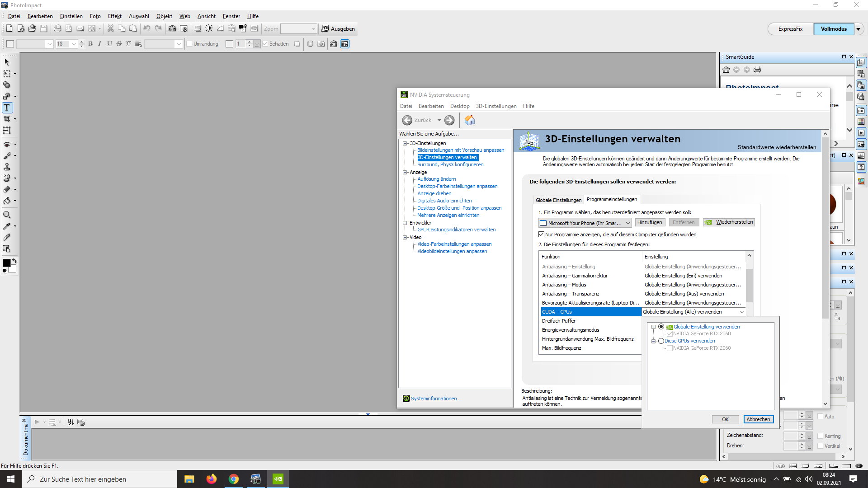Screen dimensions: 868x488
Task: Select the Zoom magnifier tool
Action: coord(7,215)
